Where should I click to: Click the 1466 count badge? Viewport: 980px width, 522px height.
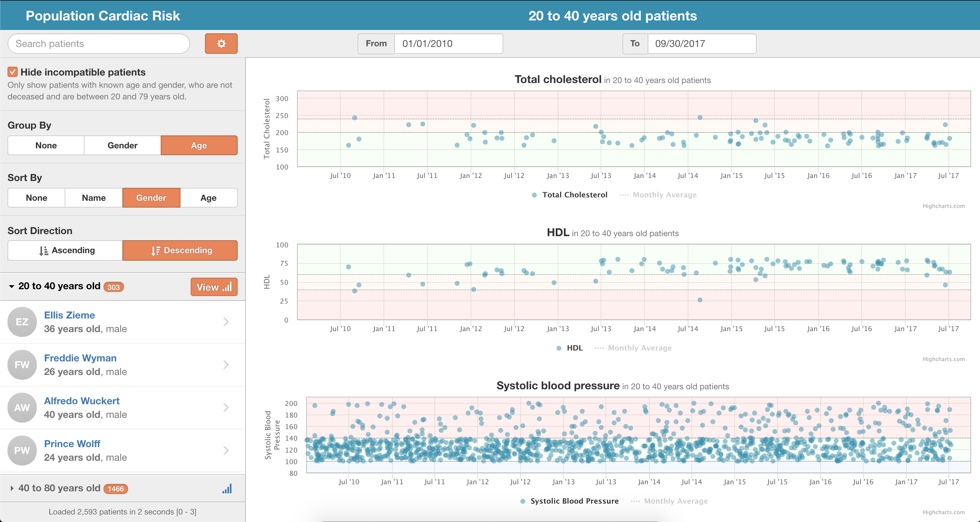116,489
